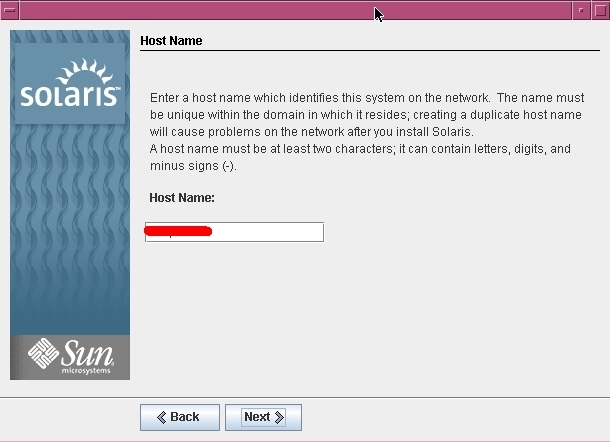This screenshot has width=610, height=442.
Task: Click the Solaris logo image
Action: (x=70, y=83)
